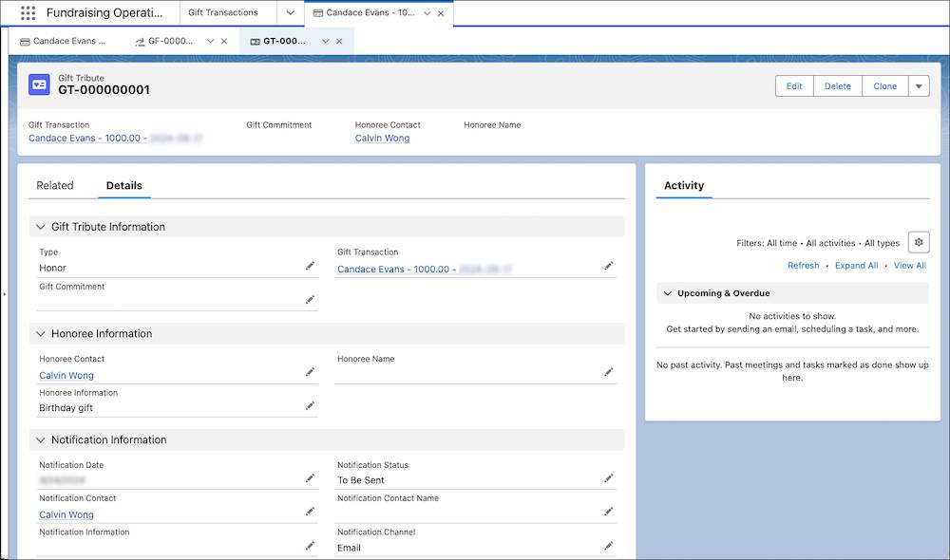This screenshot has height=560, width=950.
Task: Select the Details tab
Action: tap(124, 185)
